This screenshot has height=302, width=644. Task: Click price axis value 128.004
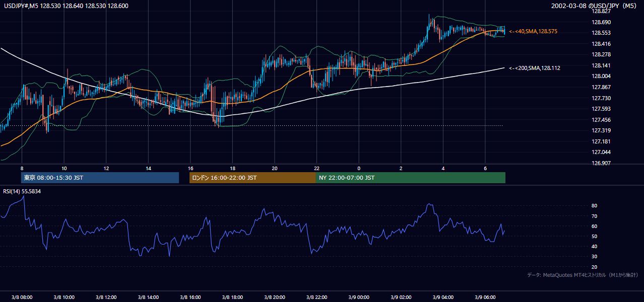coord(601,76)
